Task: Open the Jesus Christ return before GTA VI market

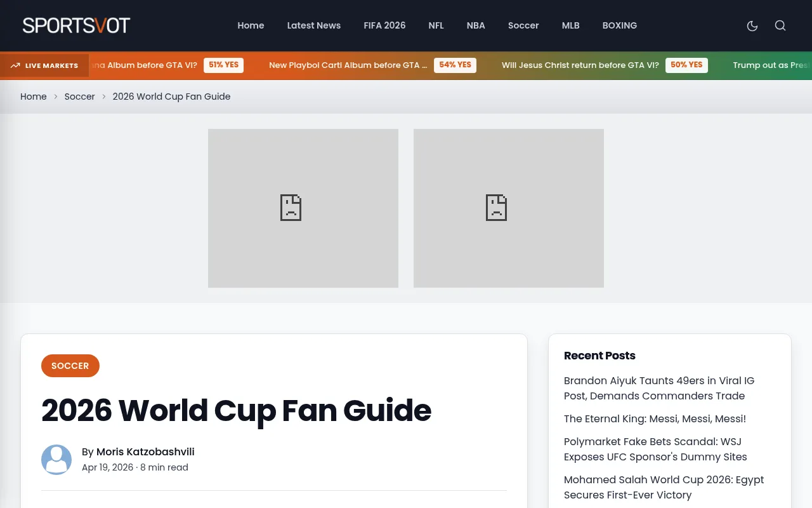Action: pos(580,65)
